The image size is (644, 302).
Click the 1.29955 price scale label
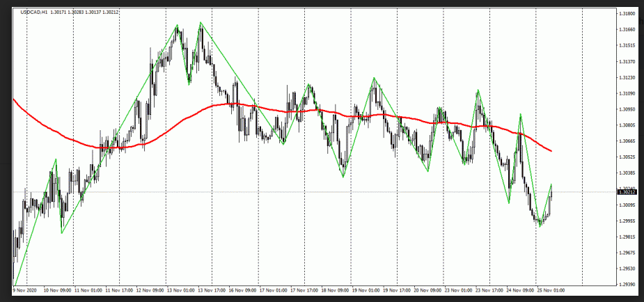(627, 221)
